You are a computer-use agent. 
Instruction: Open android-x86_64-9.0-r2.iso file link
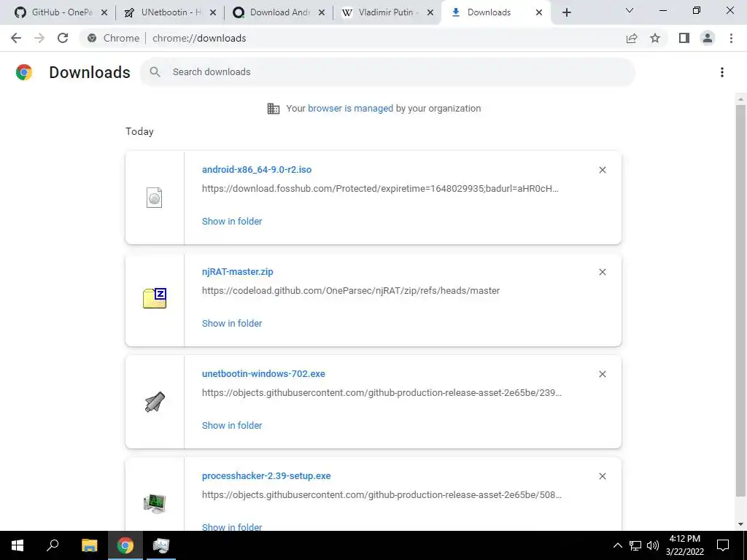click(256, 169)
